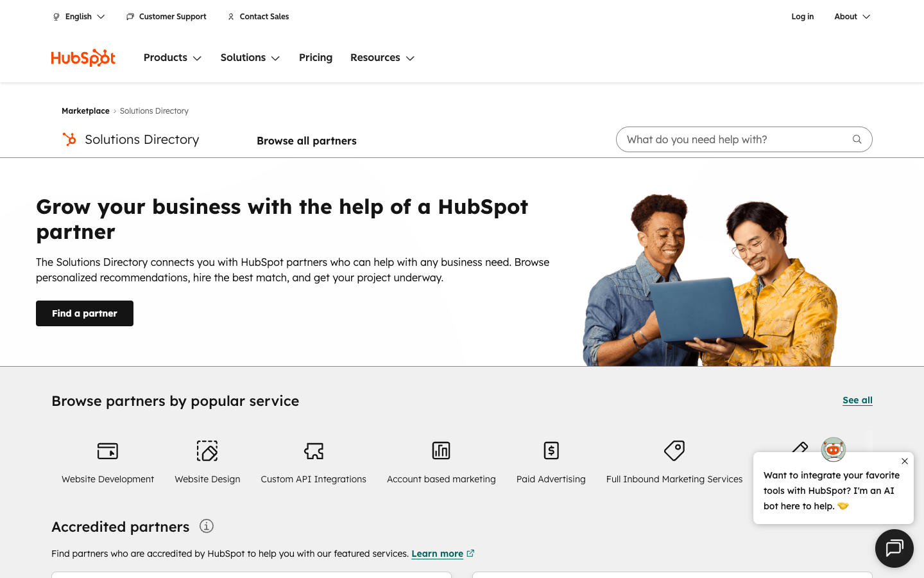924x578 pixels.
Task: Select the Website Design icon
Action: pos(207,451)
